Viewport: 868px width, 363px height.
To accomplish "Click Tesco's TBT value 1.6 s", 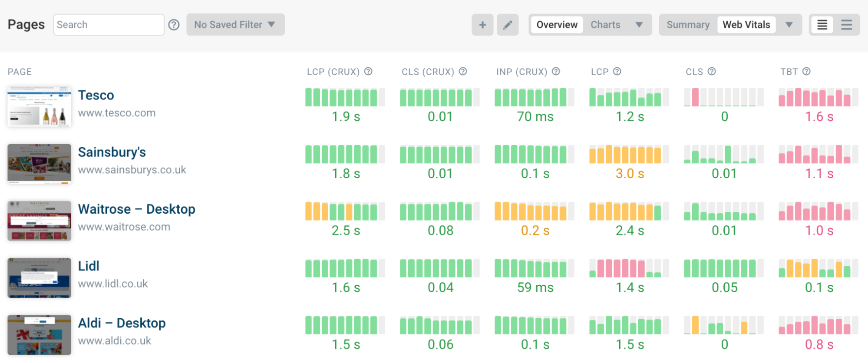I will (x=819, y=117).
